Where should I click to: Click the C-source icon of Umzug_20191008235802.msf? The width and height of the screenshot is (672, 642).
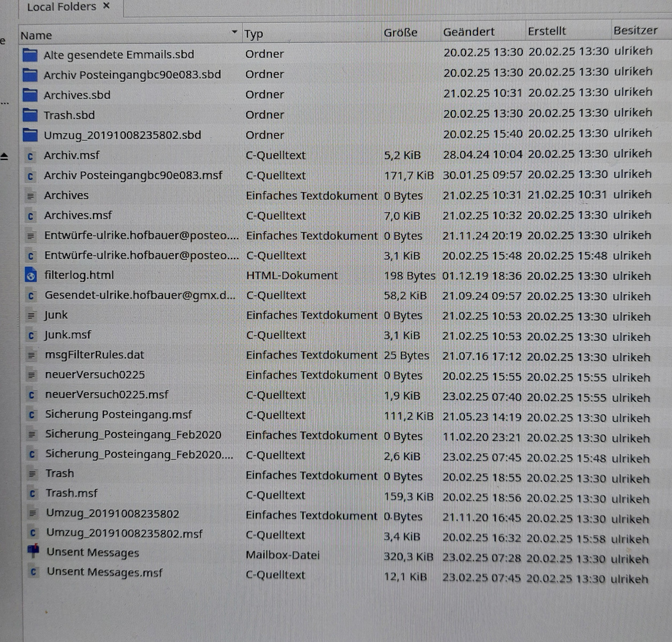tap(33, 533)
